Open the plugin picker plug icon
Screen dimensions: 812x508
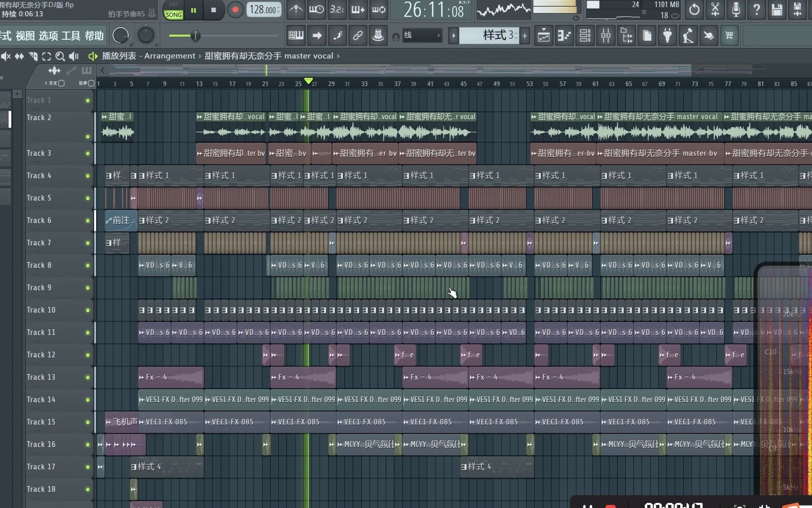coord(668,36)
